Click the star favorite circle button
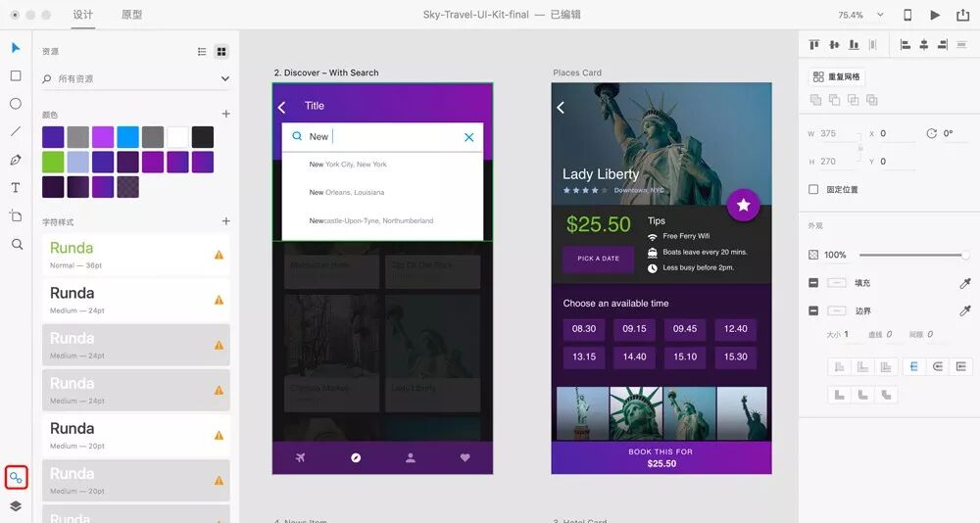The height and width of the screenshot is (523, 980). pyautogui.click(x=743, y=205)
